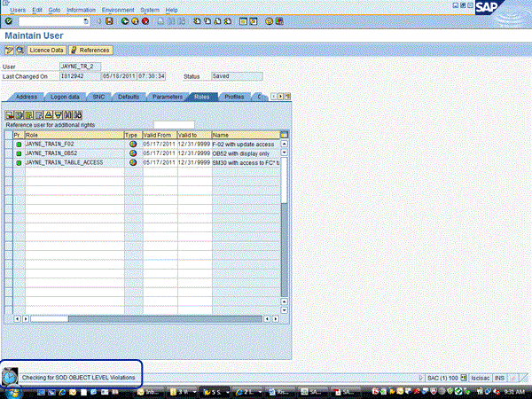This screenshot has width=532, height=399.
Task: Click the Reference user input field
Action: click(x=173, y=125)
